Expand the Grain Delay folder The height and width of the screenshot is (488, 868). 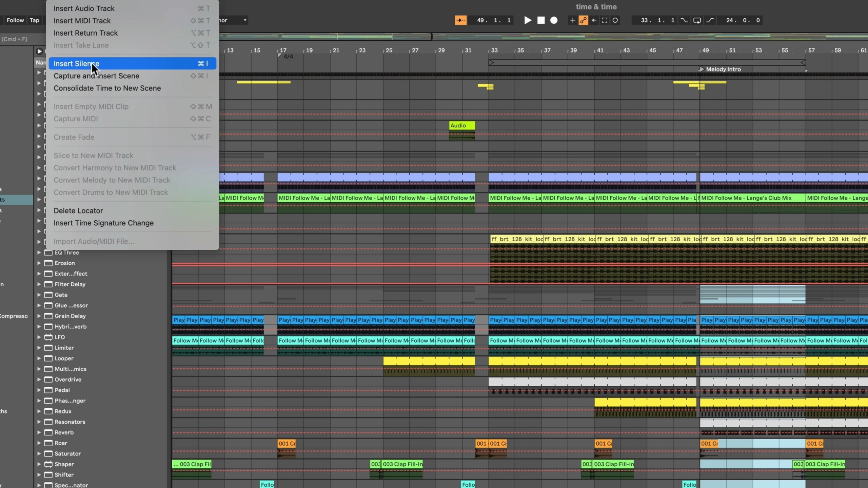(x=39, y=316)
